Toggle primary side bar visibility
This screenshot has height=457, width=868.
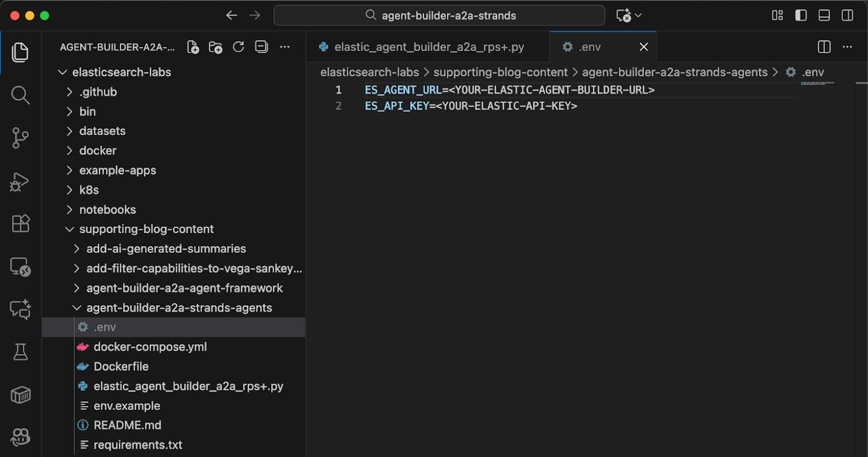click(801, 15)
